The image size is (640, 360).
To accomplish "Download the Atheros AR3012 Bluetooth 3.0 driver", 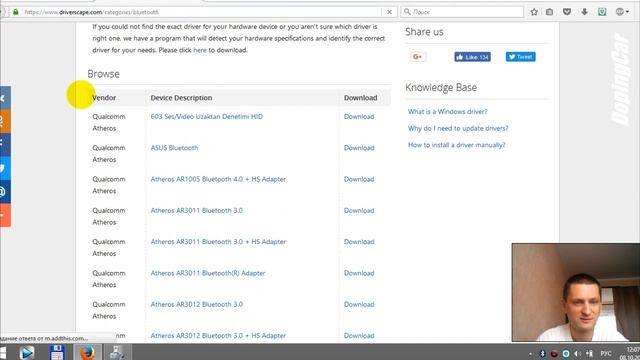I will tap(359, 304).
